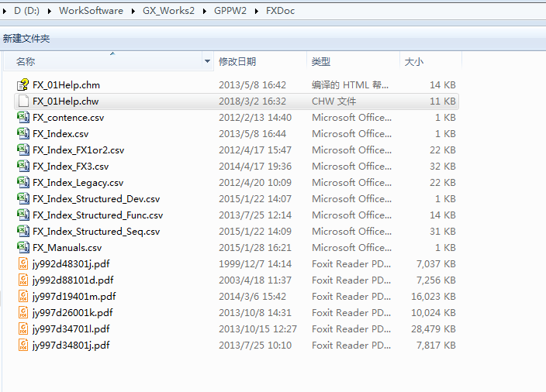Go to D (D:) drive in breadcrumb
This screenshot has height=392, width=546.
29,12
